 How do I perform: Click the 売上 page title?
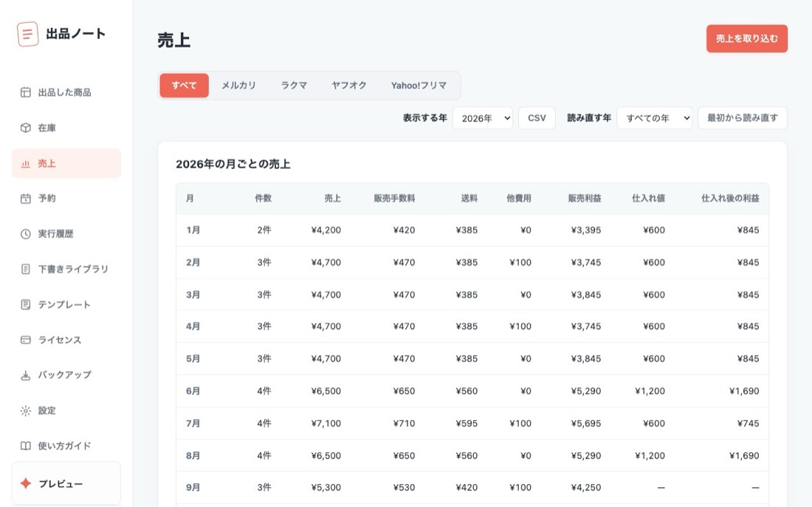click(174, 41)
